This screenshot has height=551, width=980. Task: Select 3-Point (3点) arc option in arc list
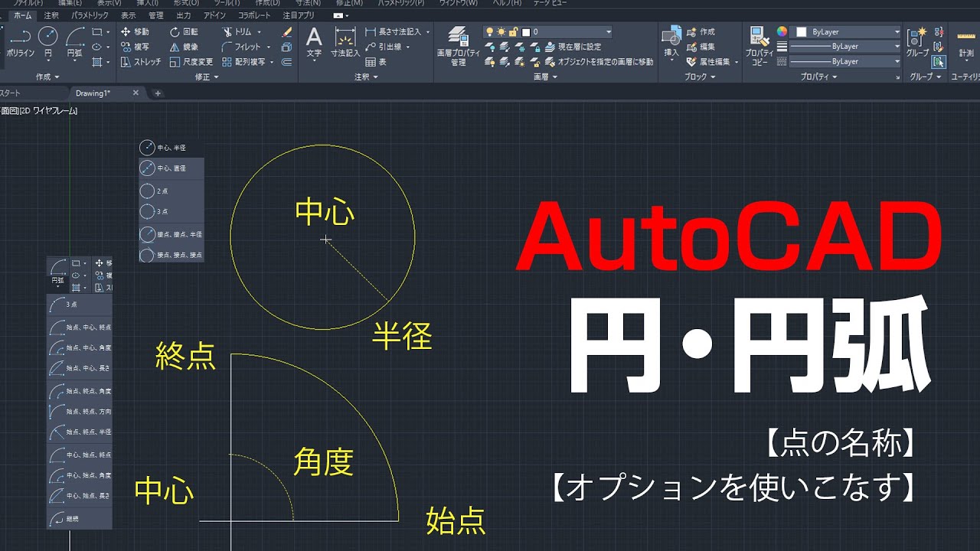tap(80, 304)
